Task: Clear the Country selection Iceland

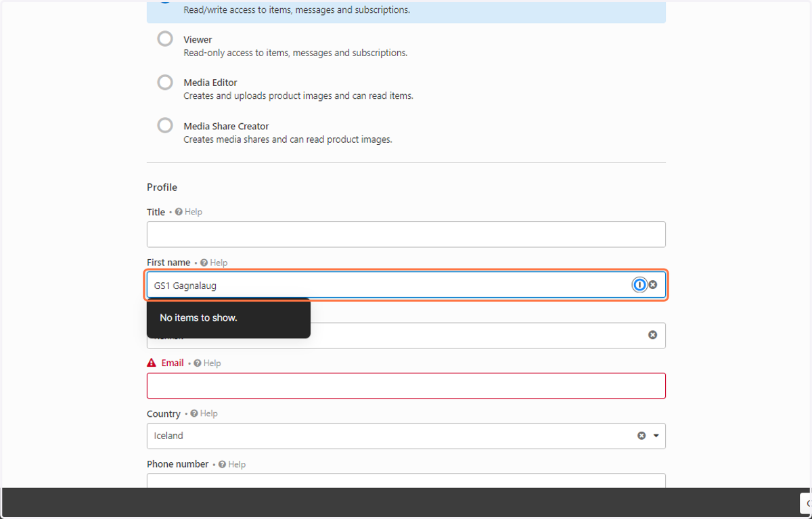Action: click(x=641, y=436)
